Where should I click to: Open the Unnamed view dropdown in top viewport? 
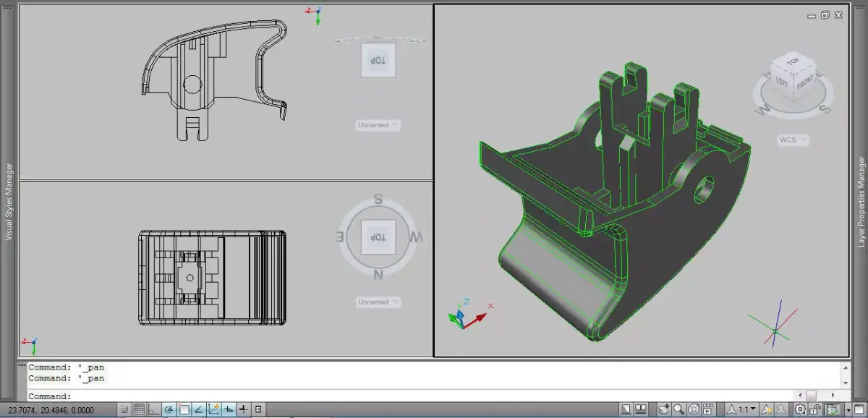pyautogui.click(x=377, y=124)
